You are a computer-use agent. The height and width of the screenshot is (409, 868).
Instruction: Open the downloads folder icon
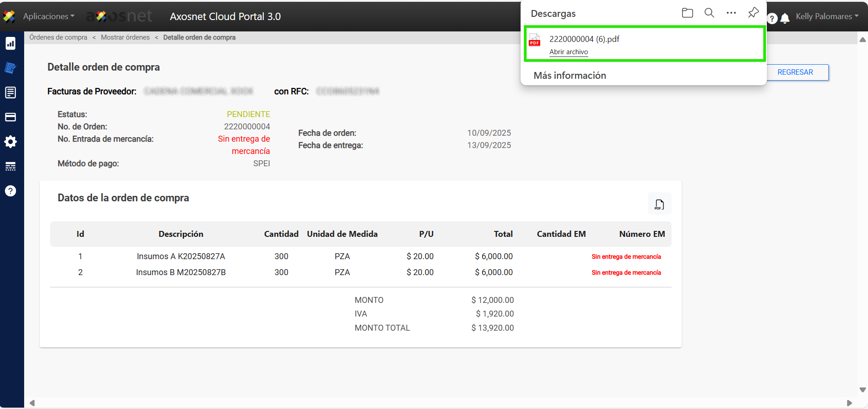click(x=687, y=13)
